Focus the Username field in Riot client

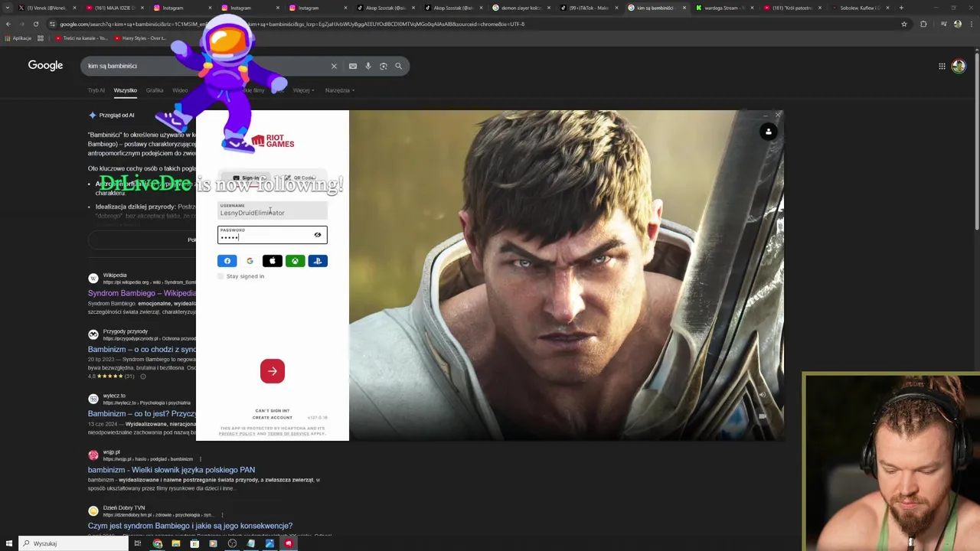[x=273, y=210]
